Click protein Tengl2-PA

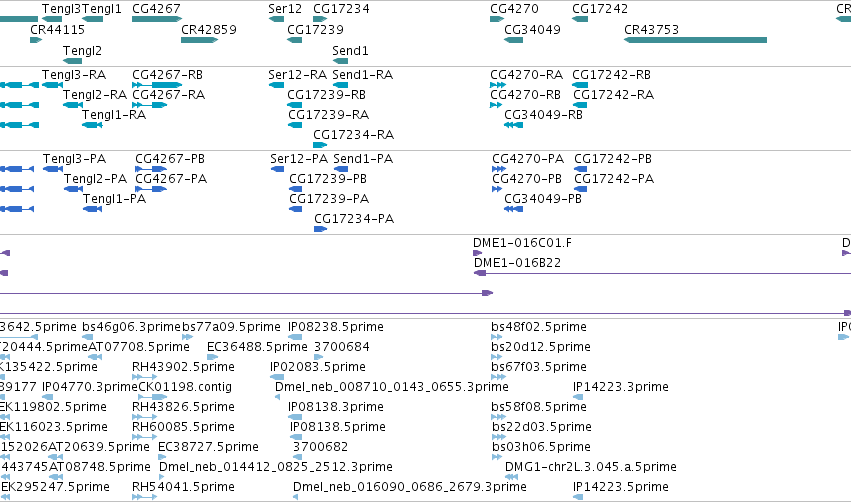(x=96, y=179)
